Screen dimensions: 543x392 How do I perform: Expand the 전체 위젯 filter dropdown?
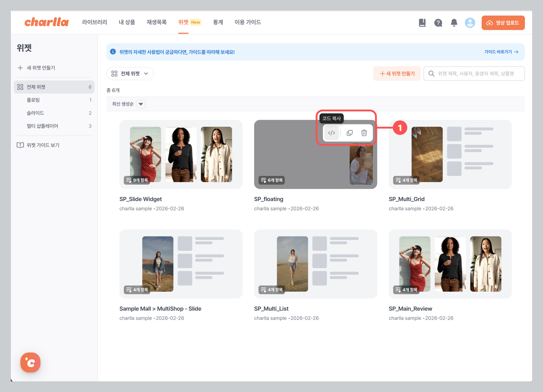pos(130,74)
